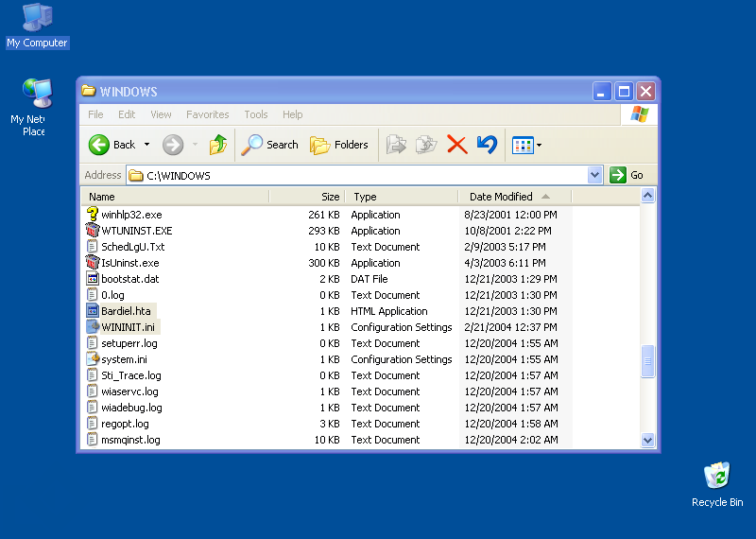Select the My Network Places desktop icon
This screenshot has width=756, height=539.
click(34, 107)
